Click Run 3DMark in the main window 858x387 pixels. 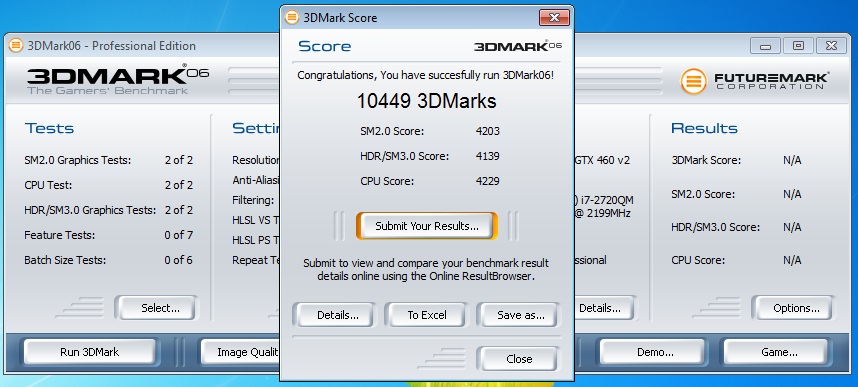click(x=89, y=352)
